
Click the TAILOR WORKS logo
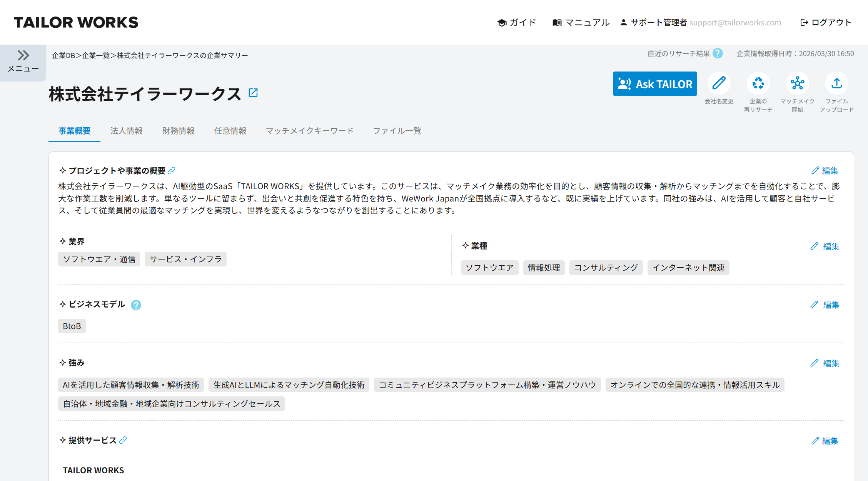click(x=76, y=22)
